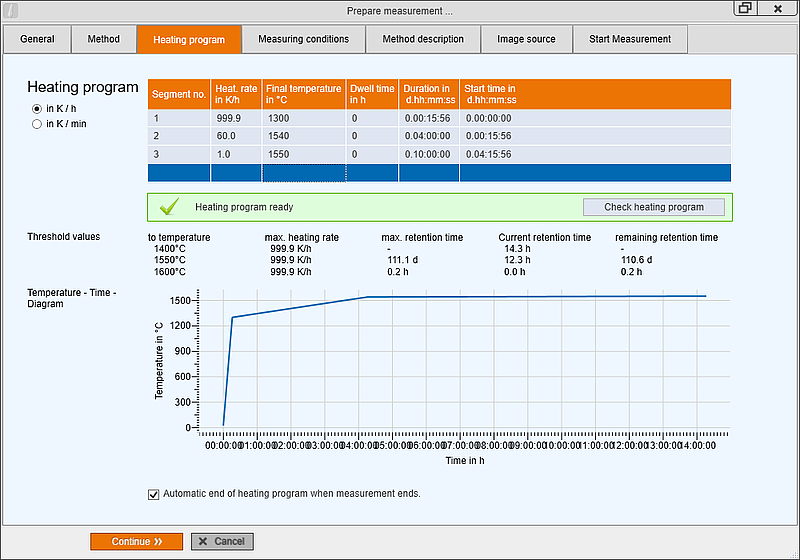Click final temperature cell 1300
The height and width of the screenshot is (560, 800).
click(304, 118)
